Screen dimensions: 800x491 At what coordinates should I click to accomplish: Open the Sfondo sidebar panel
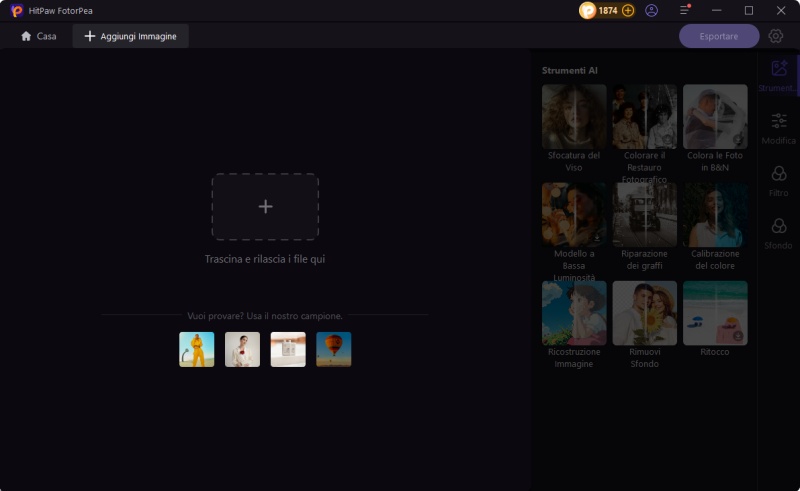click(778, 233)
